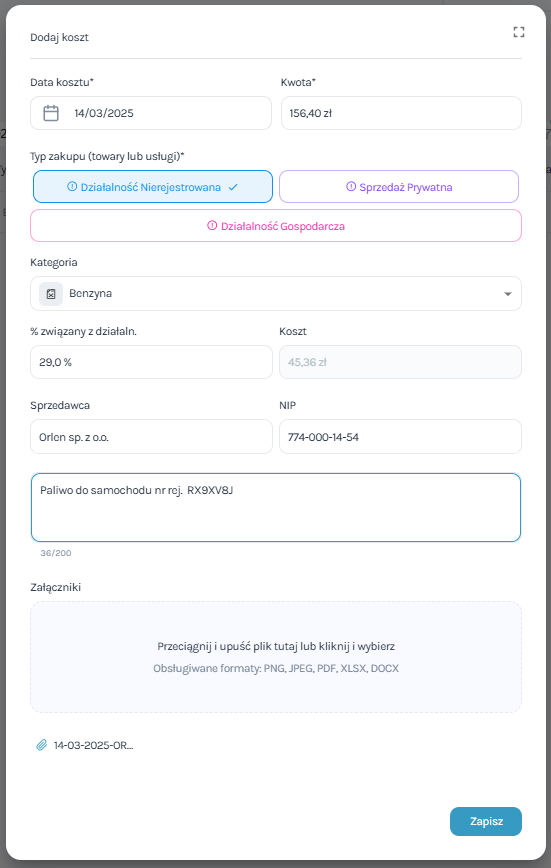Select Działalność Gospodarcza purchase type
Viewport: 551px width, 868px height.
click(276, 225)
